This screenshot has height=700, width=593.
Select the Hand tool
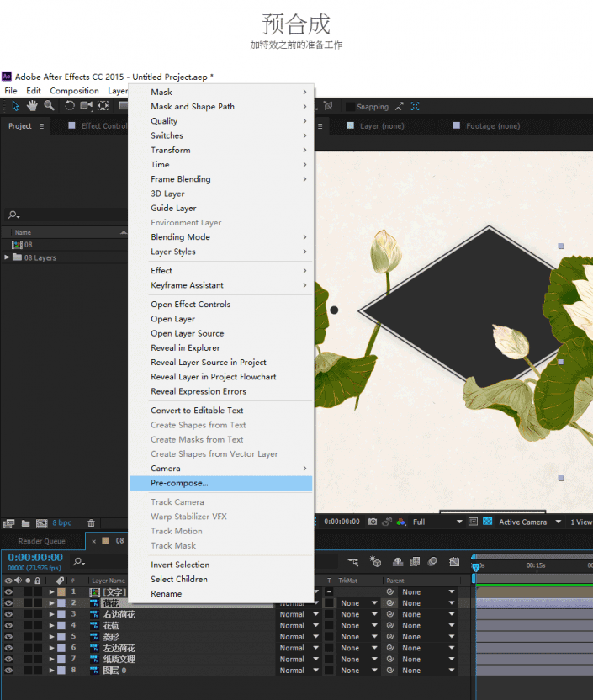pos(32,106)
